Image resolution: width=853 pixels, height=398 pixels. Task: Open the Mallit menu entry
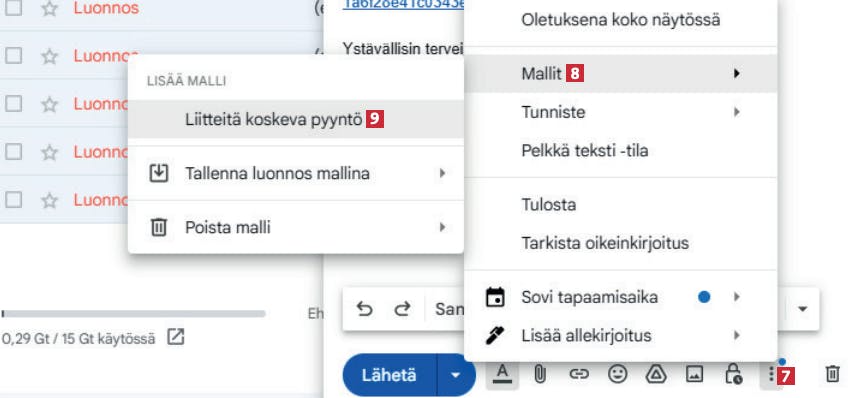(620, 73)
